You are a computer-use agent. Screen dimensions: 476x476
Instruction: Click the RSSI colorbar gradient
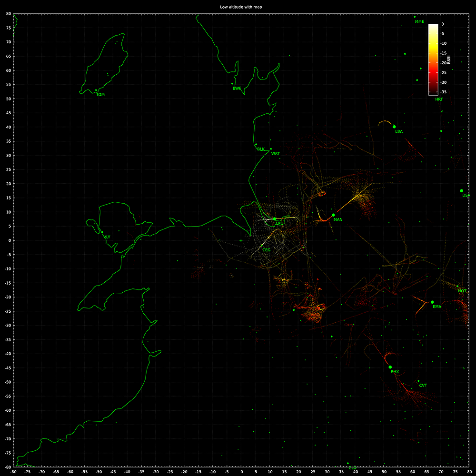433,59
